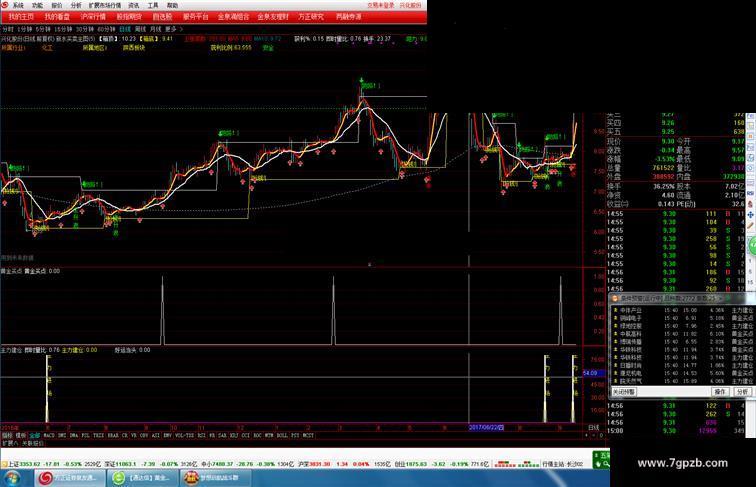This screenshot has height=487, width=756.
Task: Open the 功能 menu
Action: coord(38,5)
